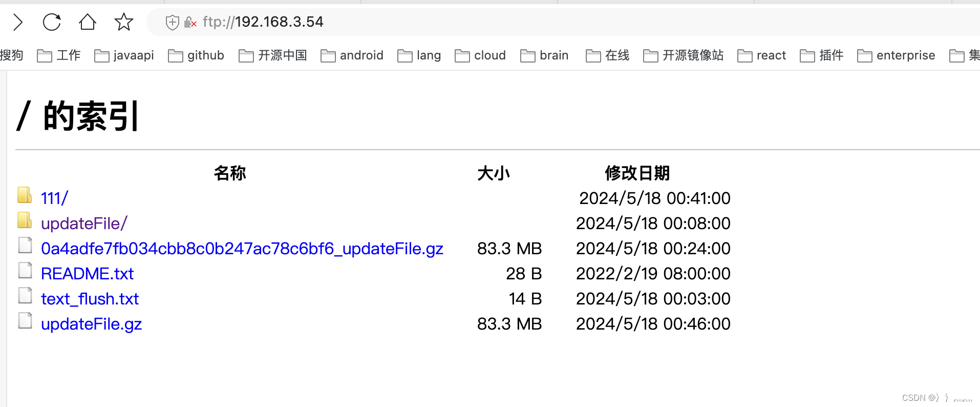Download README.txt via its link

pyautogui.click(x=87, y=274)
